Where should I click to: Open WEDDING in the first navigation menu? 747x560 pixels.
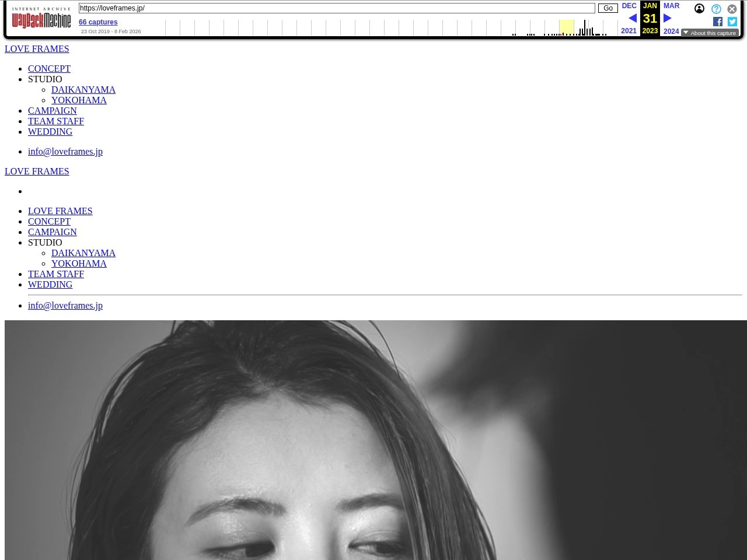[x=50, y=132]
